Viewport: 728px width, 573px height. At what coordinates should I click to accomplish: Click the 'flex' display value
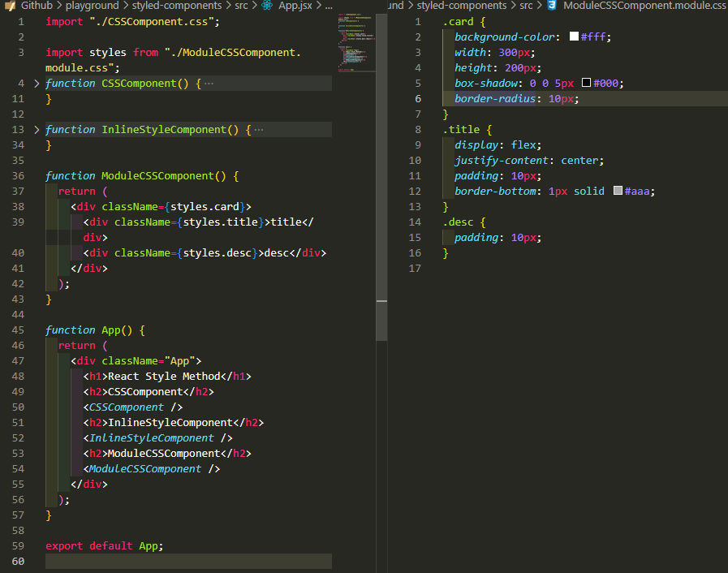[x=523, y=145]
